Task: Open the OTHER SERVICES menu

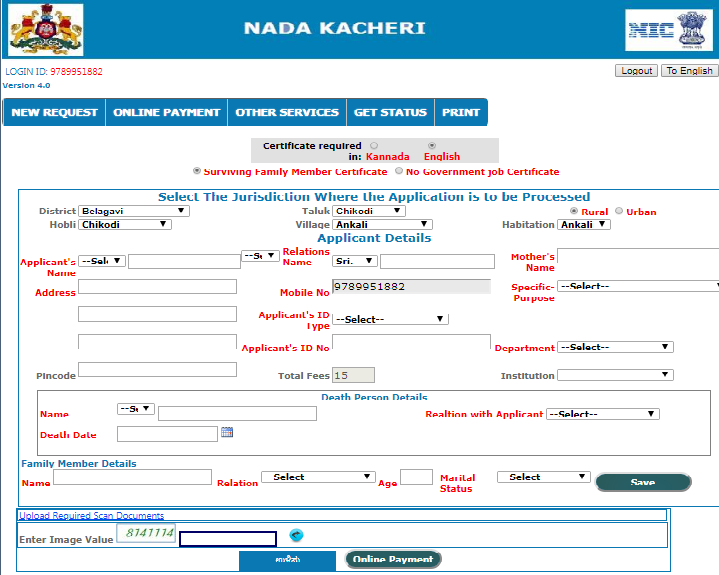Action: [x=287, y=112]
